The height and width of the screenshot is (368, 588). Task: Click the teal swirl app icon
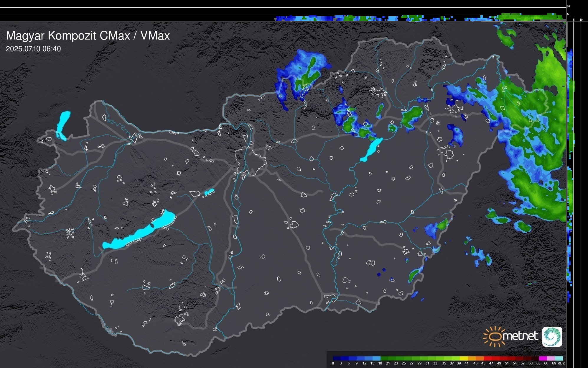click(x=552, y=336)
